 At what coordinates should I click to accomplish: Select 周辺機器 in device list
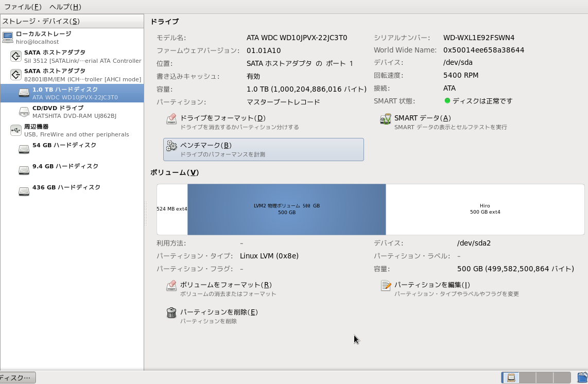pos(72,131)
